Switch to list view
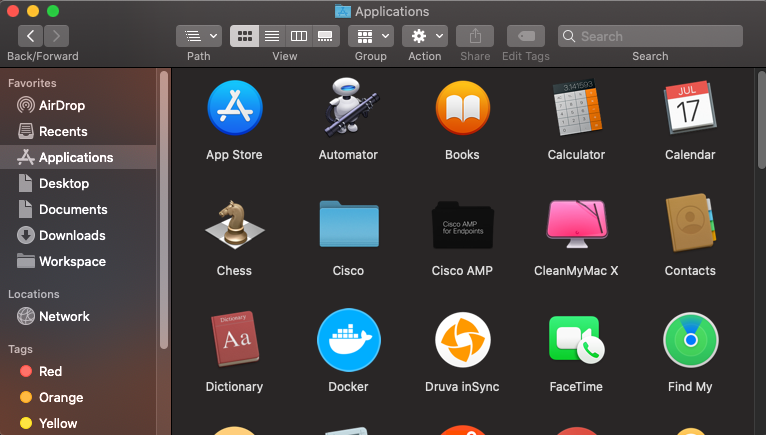Screen dimensions: 766x435 coord(272,36)
